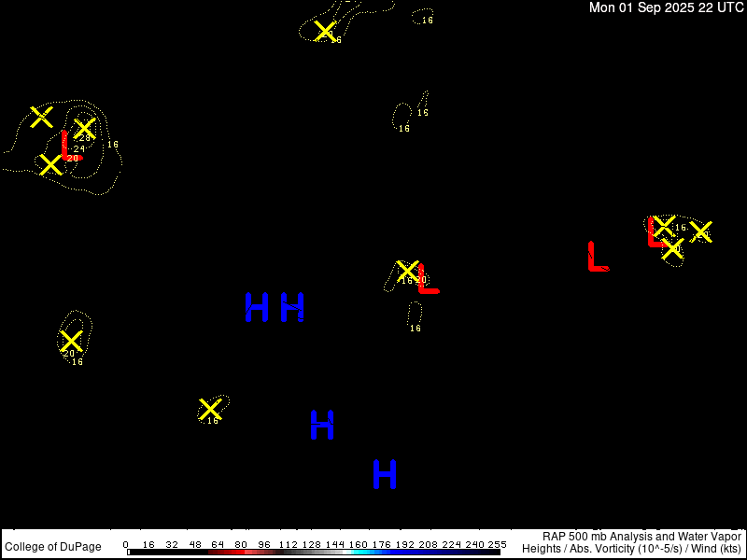Viewport: 747px width, 560px height.
Task: Click the '16' label below the central red L
Action: 416,329
